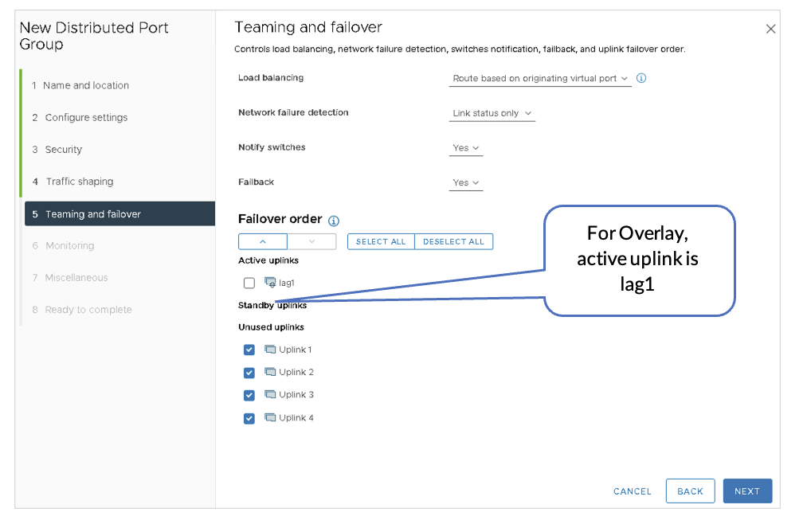Open the Notify switches dropdown
Image resolution: width=811 pixels, height=532 pixels.
click(x=466, y=148)
